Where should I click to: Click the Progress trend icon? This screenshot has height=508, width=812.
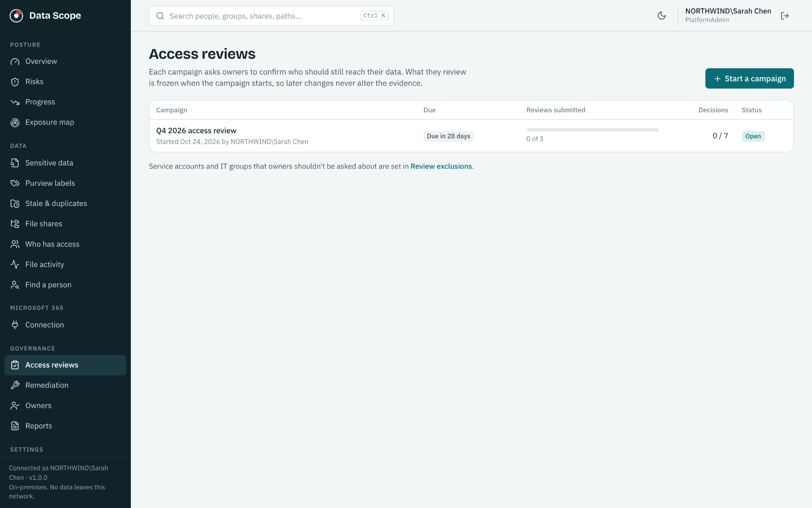pyautogui.click(x=15, y=102)
